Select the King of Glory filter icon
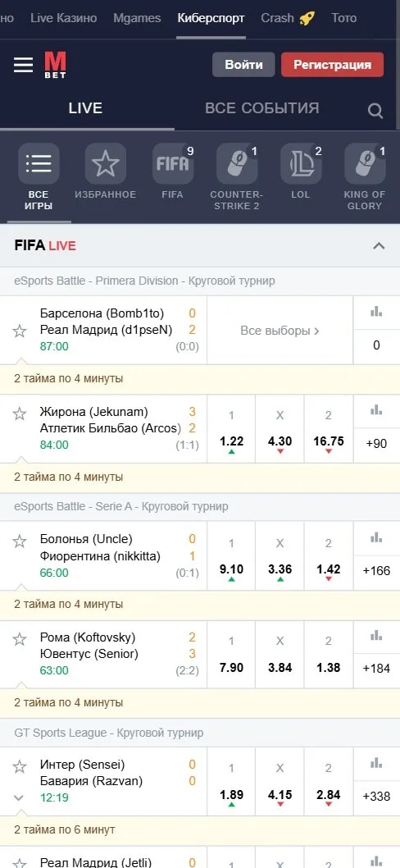400x868 pixels. click(365, 164)
